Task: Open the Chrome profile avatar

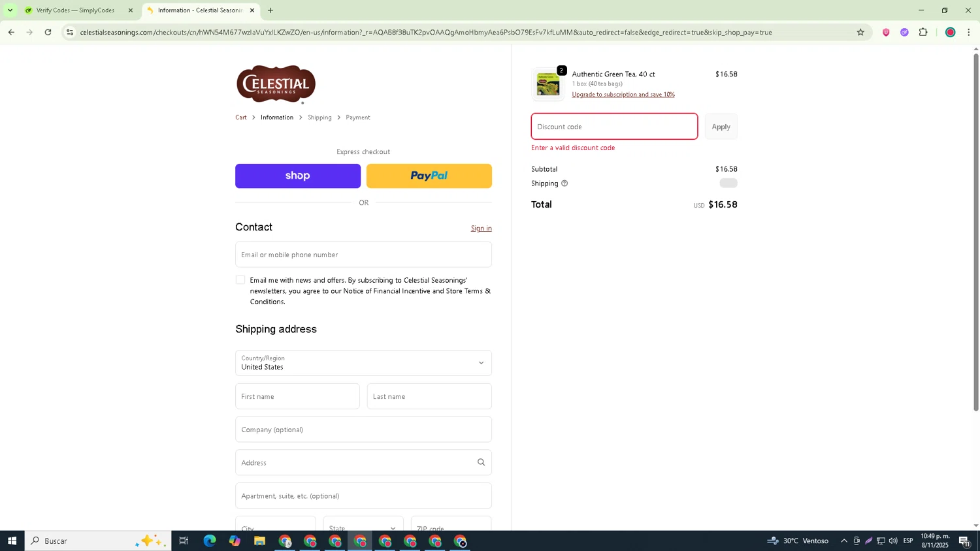Action: [950, 32]
